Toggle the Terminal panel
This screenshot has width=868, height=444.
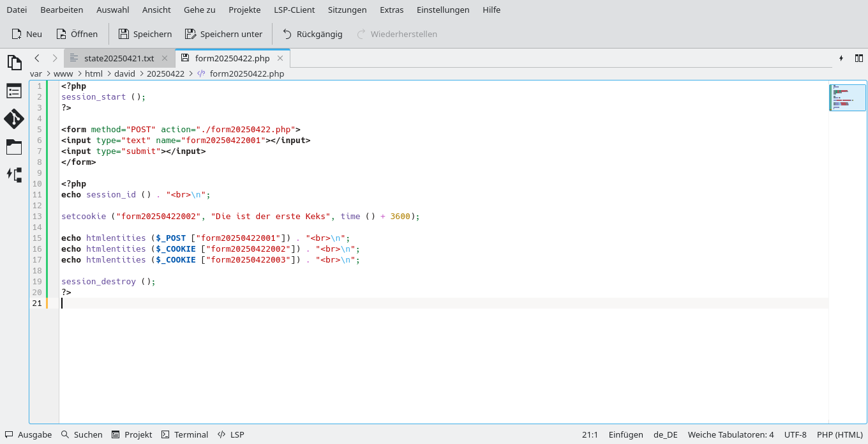coord(184,434)
